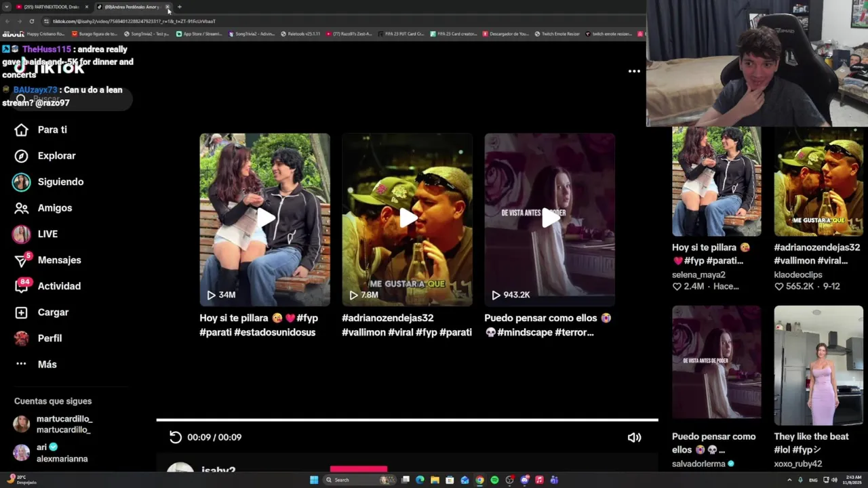The height and width of the screenshot is (488, 868).
Task: Open selena_maya2 thumbnail in right sidebar
Action: click(717, 181)
